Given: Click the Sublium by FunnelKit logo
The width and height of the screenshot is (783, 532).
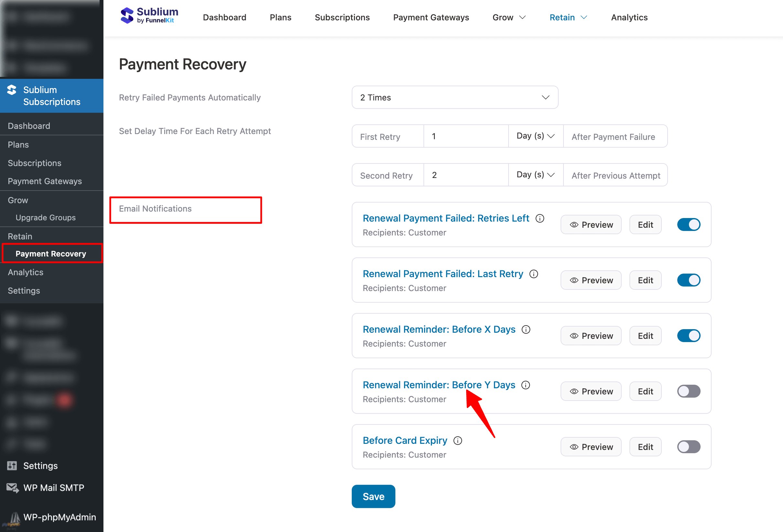Looking at the screenshot, I should click(149, 16).
